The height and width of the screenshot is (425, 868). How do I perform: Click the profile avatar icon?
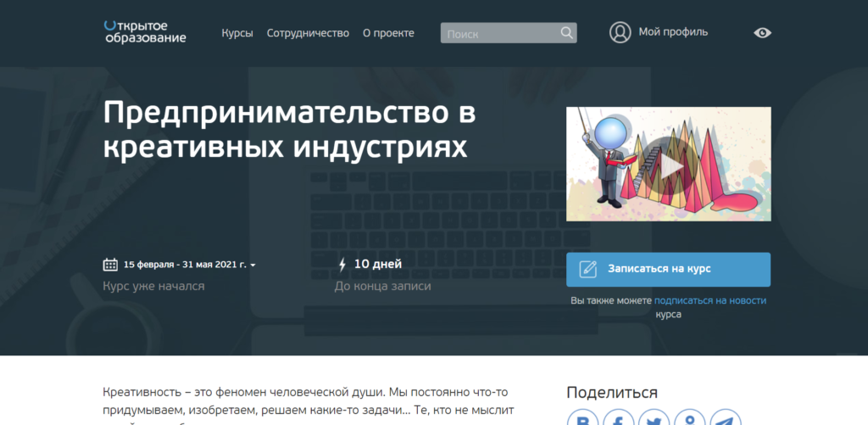tap(620, 32)
